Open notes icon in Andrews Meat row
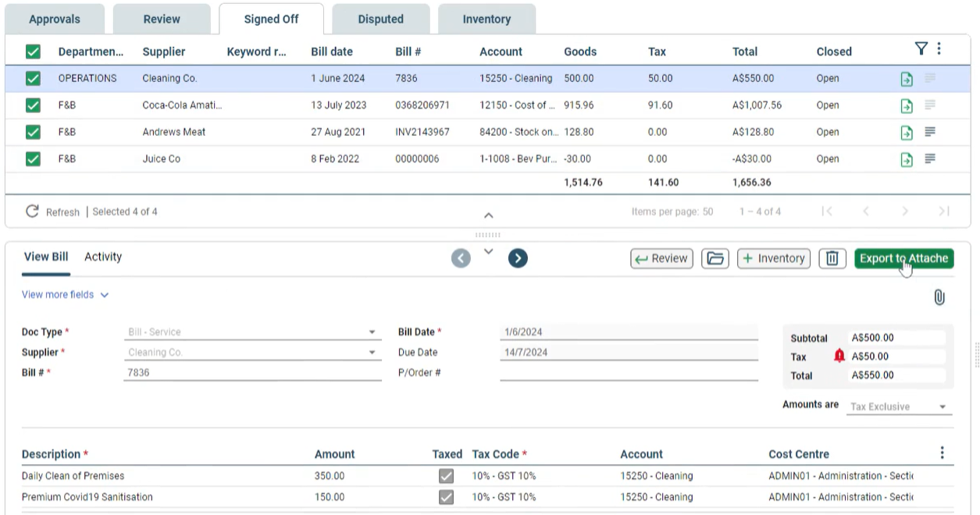The width and height of the screenshot is (980, 515). tap(930, 132)
